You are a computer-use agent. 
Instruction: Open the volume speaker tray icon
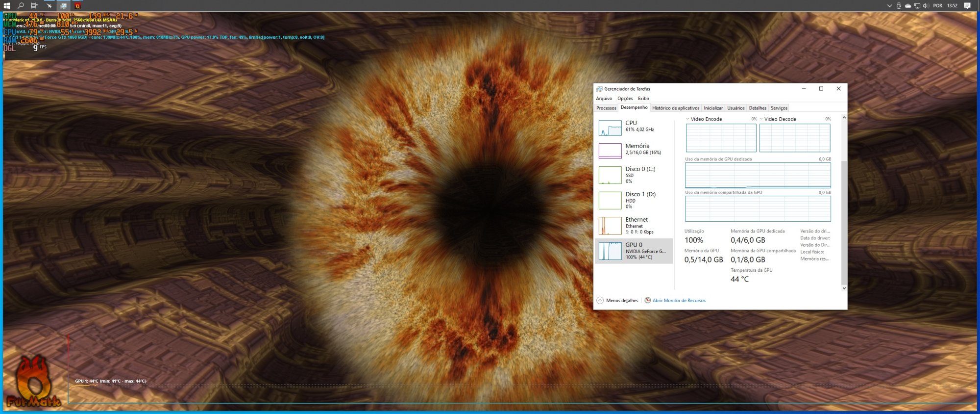[x=926, y=6]
